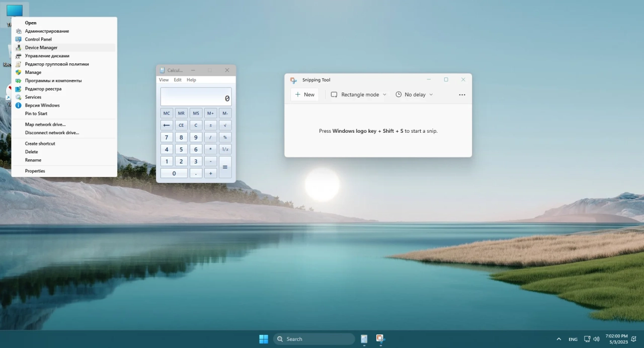Click the M+ button in Calculator

210,113
